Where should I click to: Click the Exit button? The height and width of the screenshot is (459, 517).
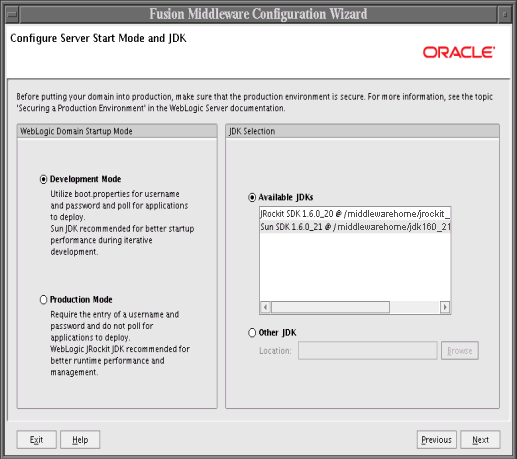37,440
